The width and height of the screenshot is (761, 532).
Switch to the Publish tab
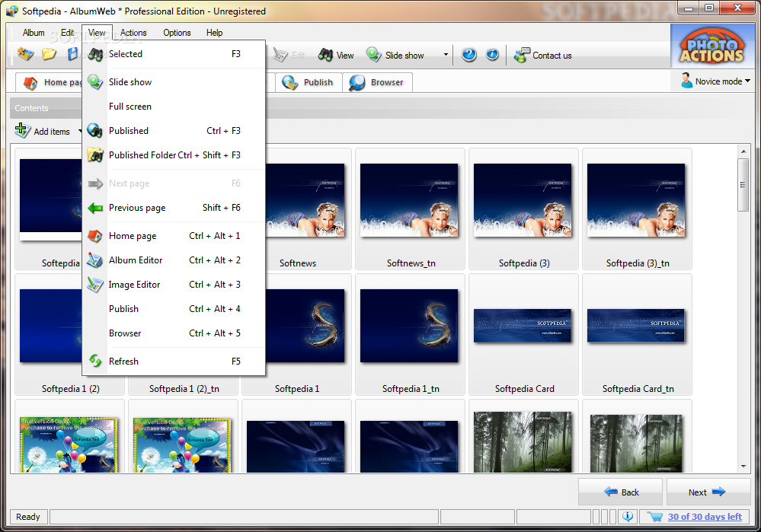click(x=309, y=82)
